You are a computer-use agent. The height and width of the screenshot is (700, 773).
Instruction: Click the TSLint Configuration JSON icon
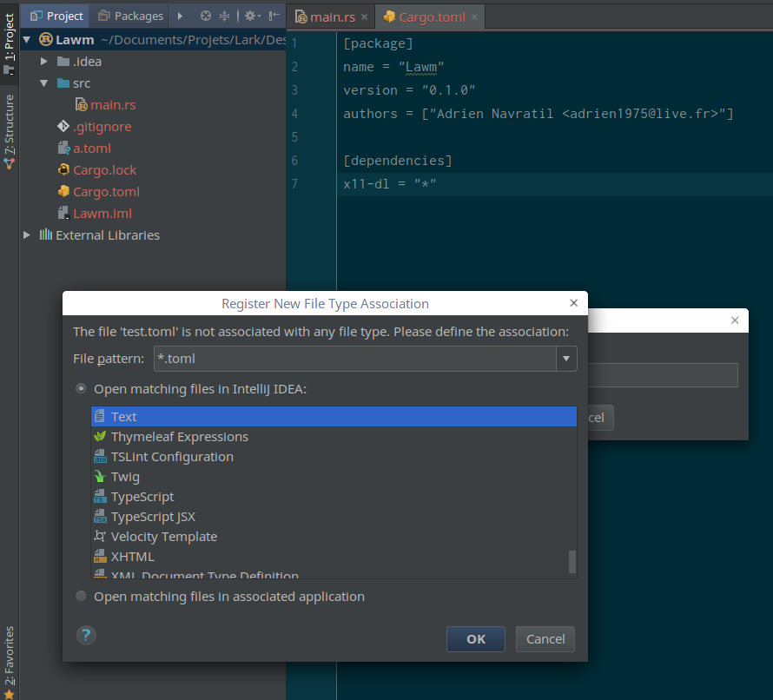click(100, 457)
